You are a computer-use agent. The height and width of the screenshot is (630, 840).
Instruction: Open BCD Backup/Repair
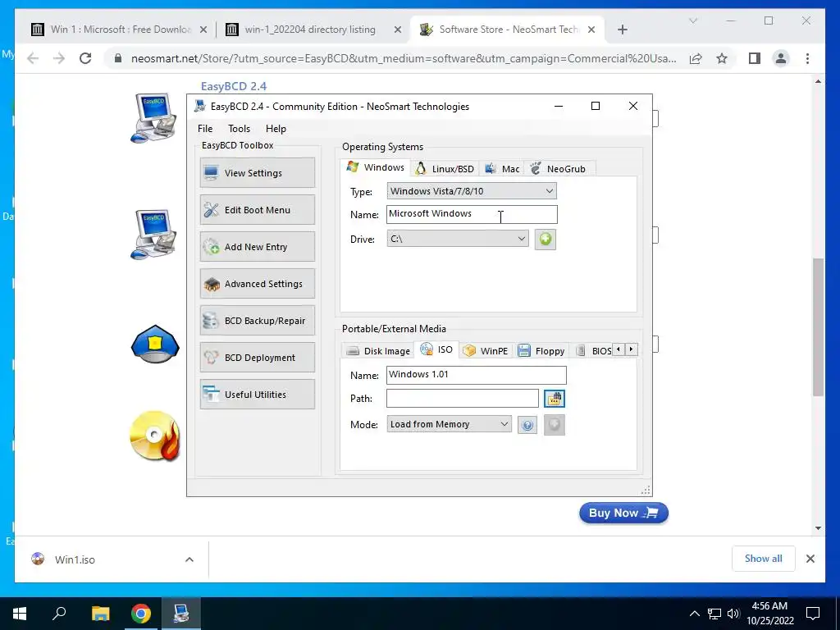tap(257, 321)
